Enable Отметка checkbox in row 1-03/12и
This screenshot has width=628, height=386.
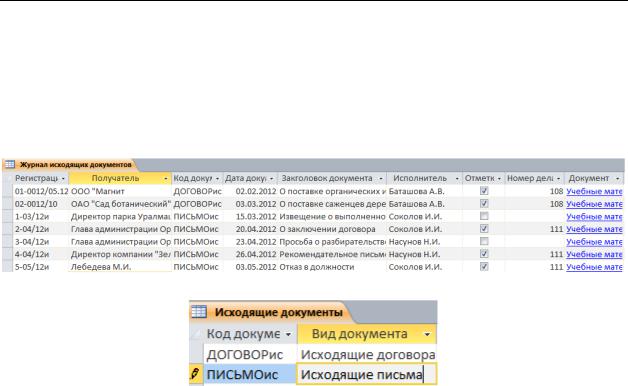pos(484,216)
